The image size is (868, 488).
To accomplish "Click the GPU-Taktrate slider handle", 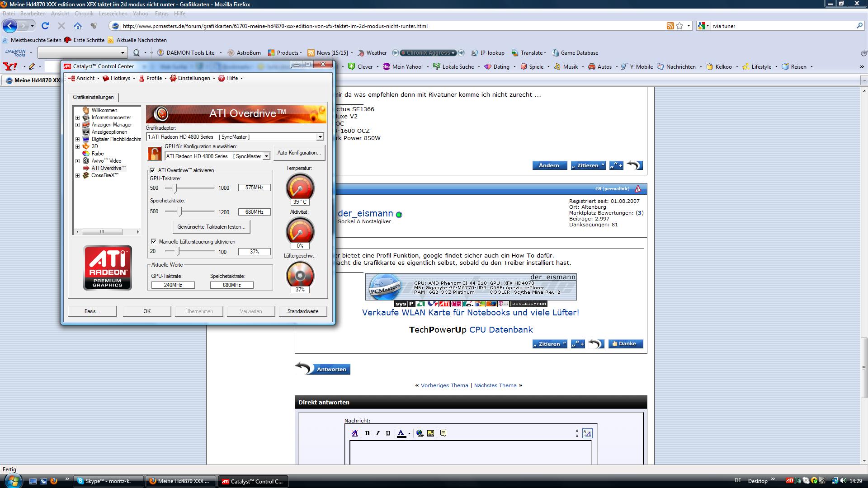I will 176,188.
